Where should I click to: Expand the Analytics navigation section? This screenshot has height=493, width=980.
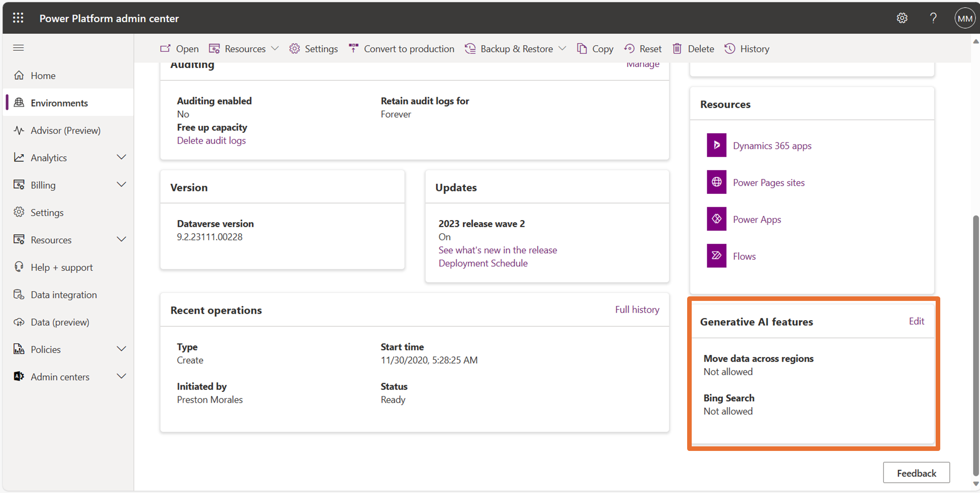121,157
